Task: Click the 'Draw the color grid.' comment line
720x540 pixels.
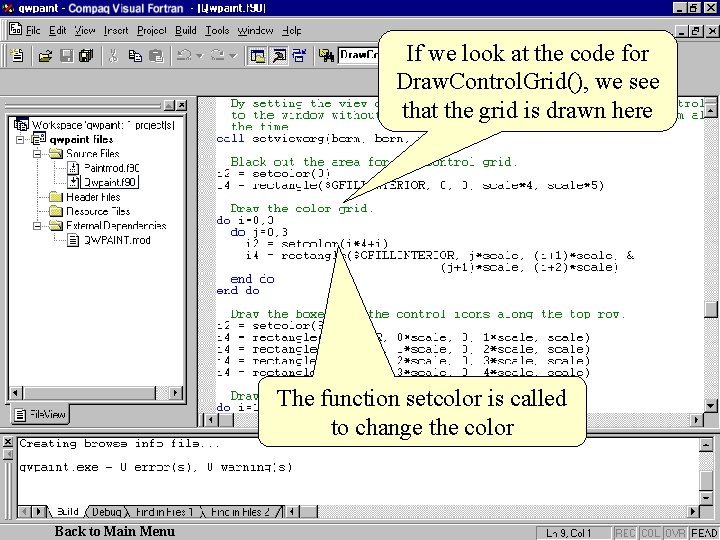Action: coord(302,208)
